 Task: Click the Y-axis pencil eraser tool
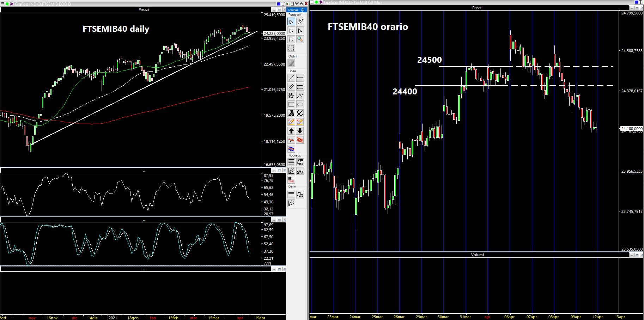pyautogui.click(x=291, y=122)
